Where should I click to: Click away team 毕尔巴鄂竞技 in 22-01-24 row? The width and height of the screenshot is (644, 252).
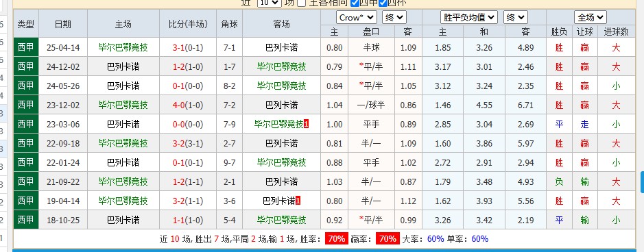coord(281,163)
